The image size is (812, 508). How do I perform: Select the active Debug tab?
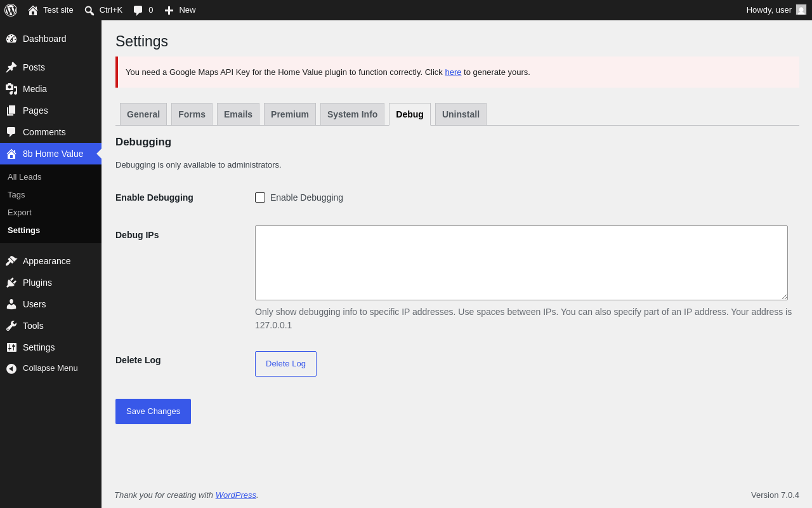click(410, 114)
